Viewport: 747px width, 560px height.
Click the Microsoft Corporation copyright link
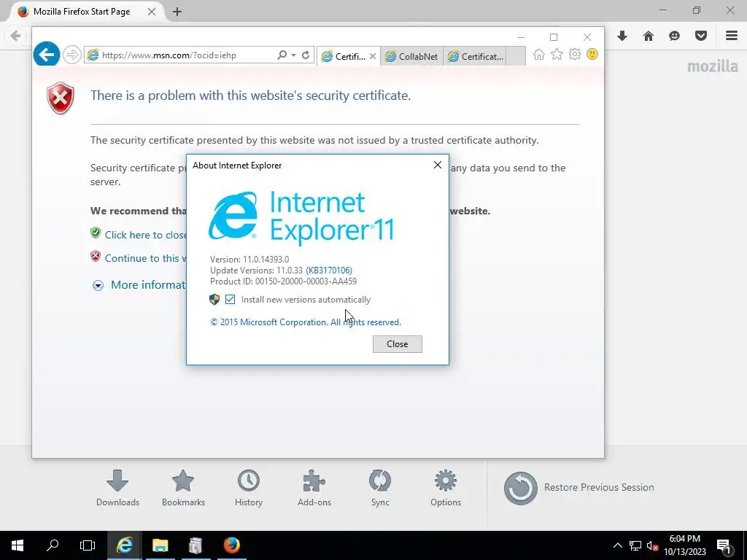coord(306,322)
